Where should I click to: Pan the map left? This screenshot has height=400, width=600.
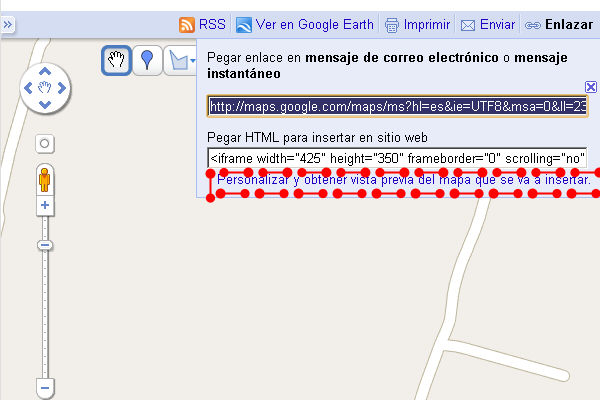click(28, 88)
